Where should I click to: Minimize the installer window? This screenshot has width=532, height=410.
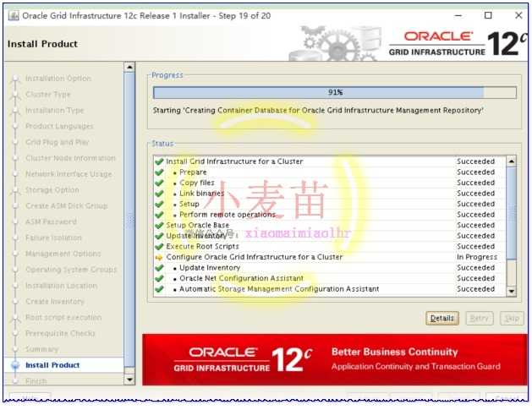458,15
